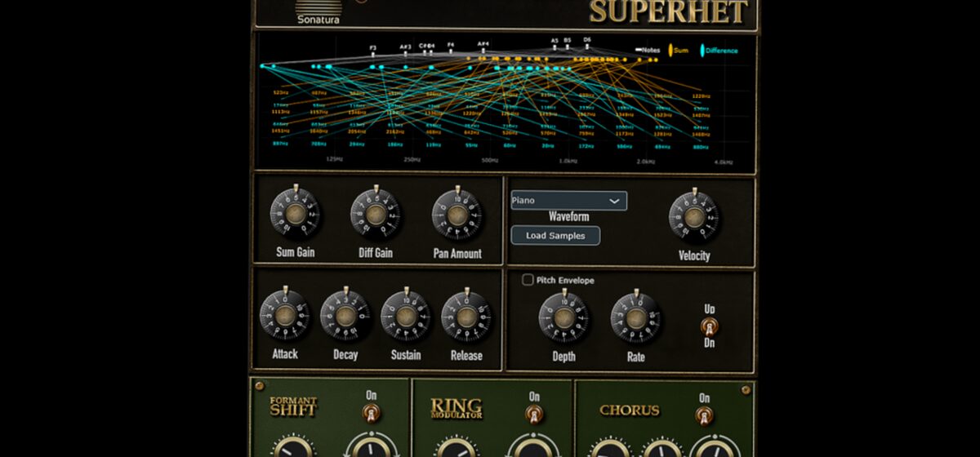Click the 4.0kHz axis label
980x457 pixels.
[x=724, y=162]
